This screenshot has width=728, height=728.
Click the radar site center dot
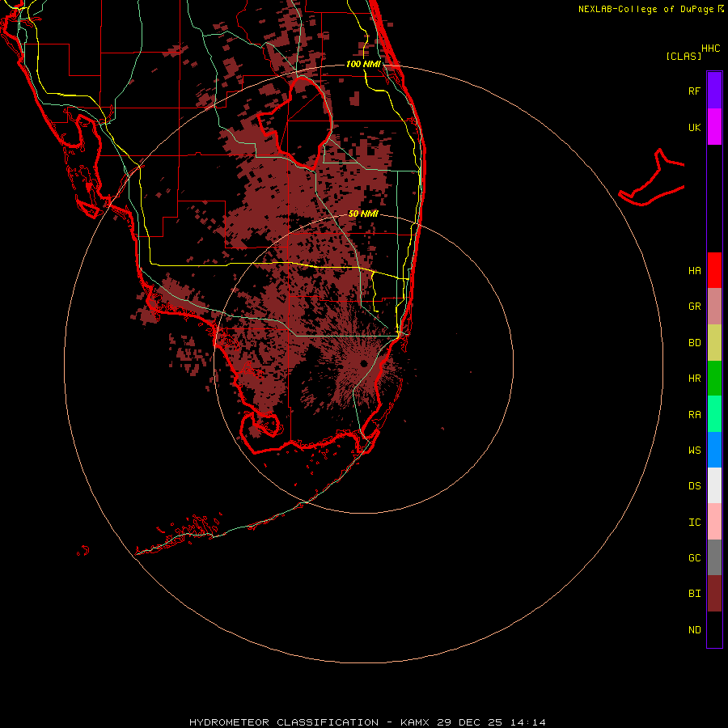coord(363,363)
